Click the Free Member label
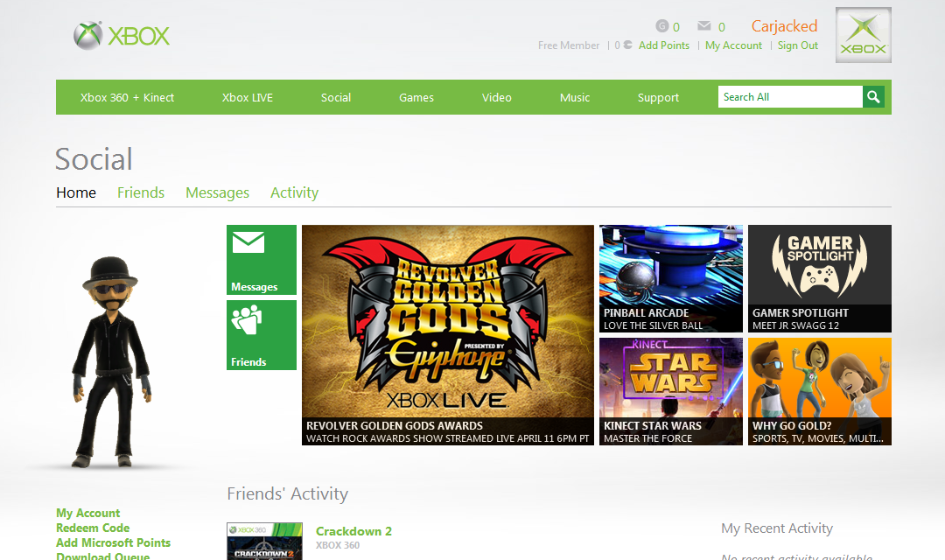 569,45
